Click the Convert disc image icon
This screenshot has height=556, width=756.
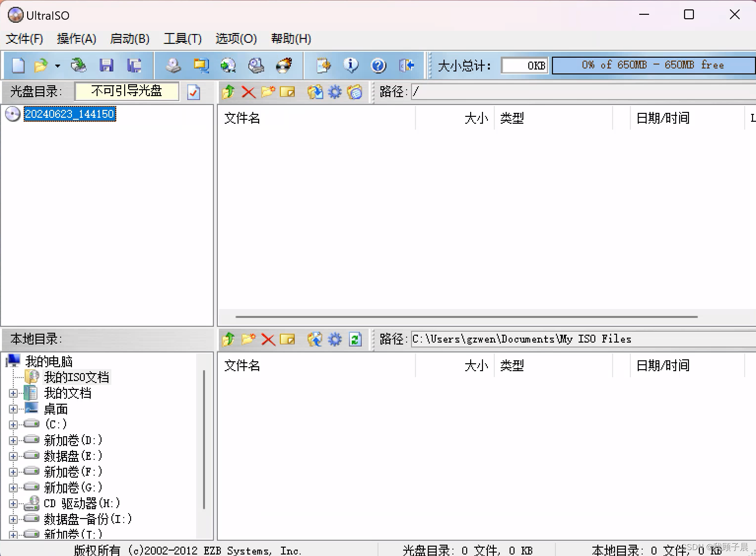pos(228,65)
